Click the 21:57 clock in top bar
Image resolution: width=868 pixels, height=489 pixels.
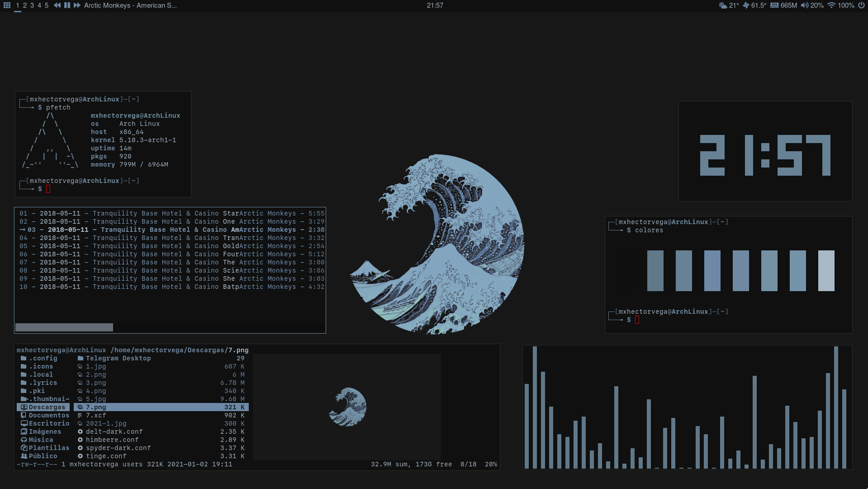click(435, 5)
